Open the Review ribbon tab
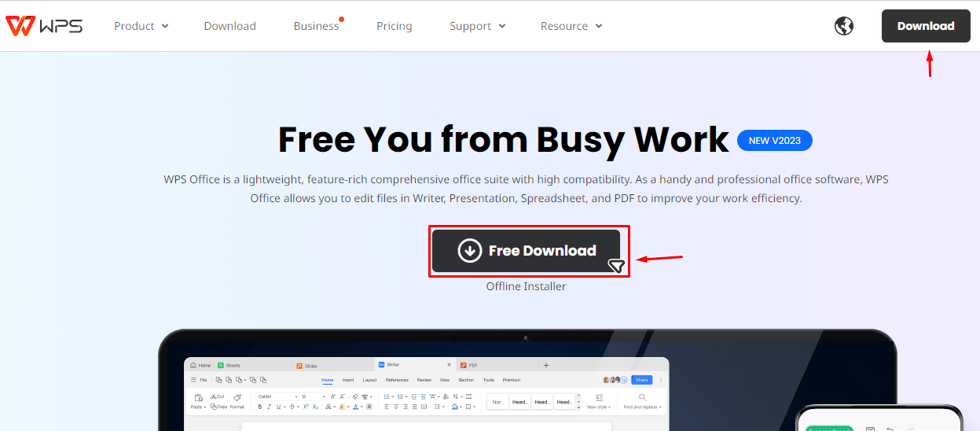The width and height of the screenshot is (980, 431). (x=424, y=380)
